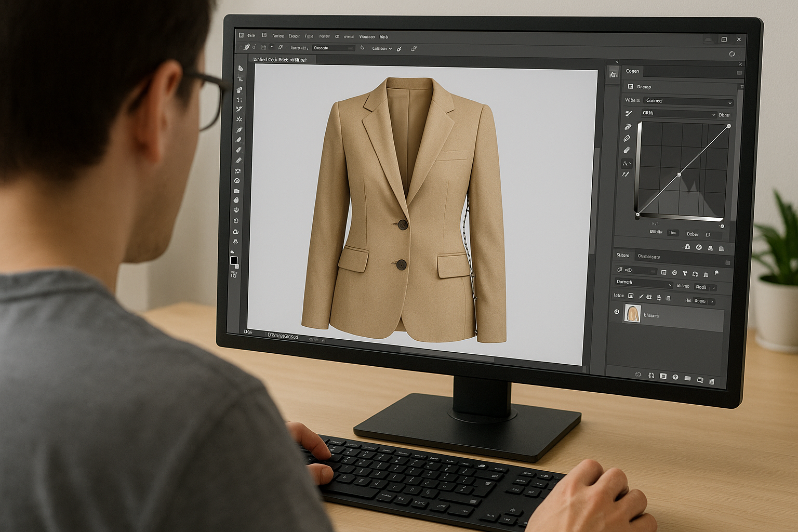Click the app home icon in menu bar
The height and width of the screenshot is (532, 798).
coord(241,35)
